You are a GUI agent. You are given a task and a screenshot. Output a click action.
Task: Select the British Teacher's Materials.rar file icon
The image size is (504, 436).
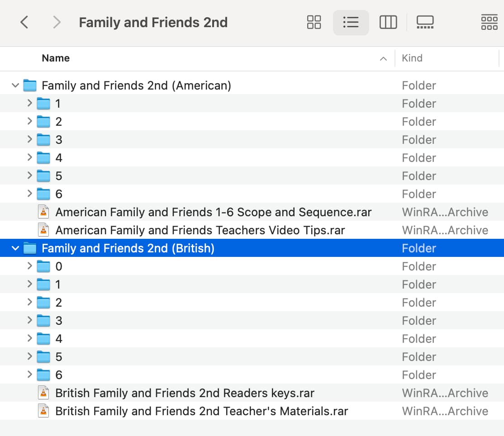(x=43, y=411)
